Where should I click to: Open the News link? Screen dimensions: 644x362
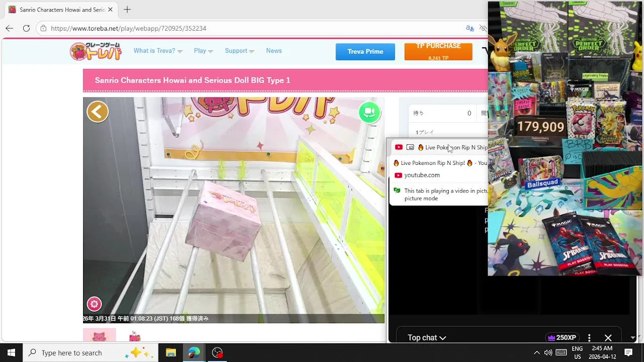(x=274, y=51)
